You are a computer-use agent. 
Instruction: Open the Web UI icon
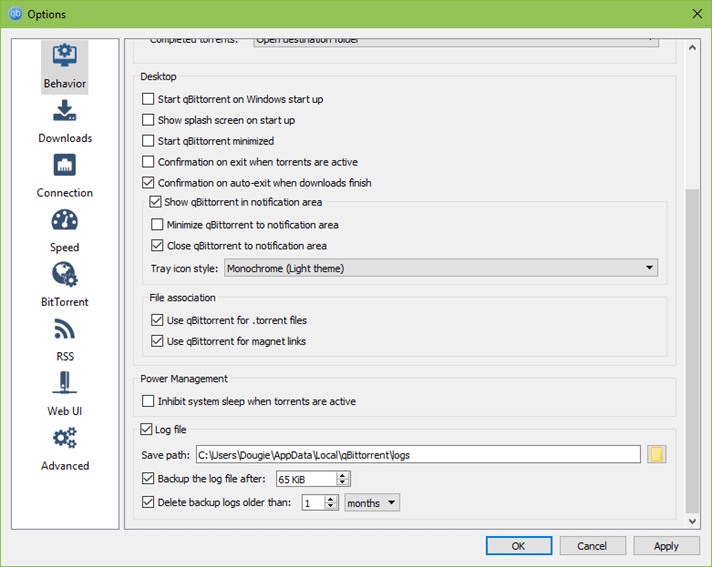coord(64,383)
